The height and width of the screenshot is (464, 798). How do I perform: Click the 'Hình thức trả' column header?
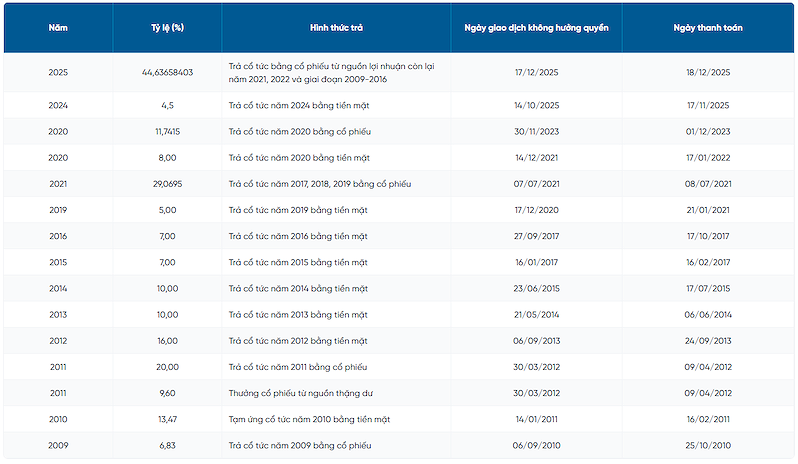tap(336, 28)
